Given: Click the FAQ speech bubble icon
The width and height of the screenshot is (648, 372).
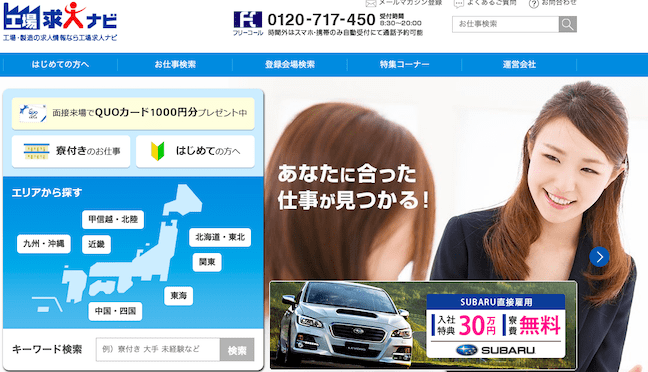Looking at the screenshot, I should (459, 4).
